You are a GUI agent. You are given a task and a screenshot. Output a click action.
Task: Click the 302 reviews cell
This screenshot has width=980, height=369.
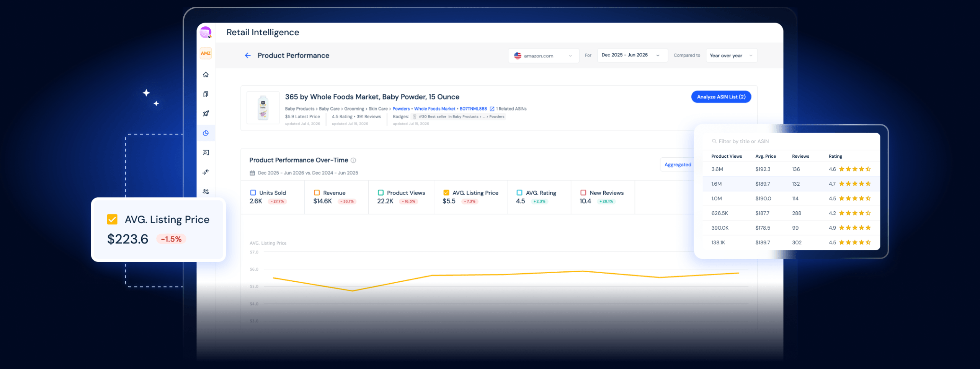[x=797, y=242]
